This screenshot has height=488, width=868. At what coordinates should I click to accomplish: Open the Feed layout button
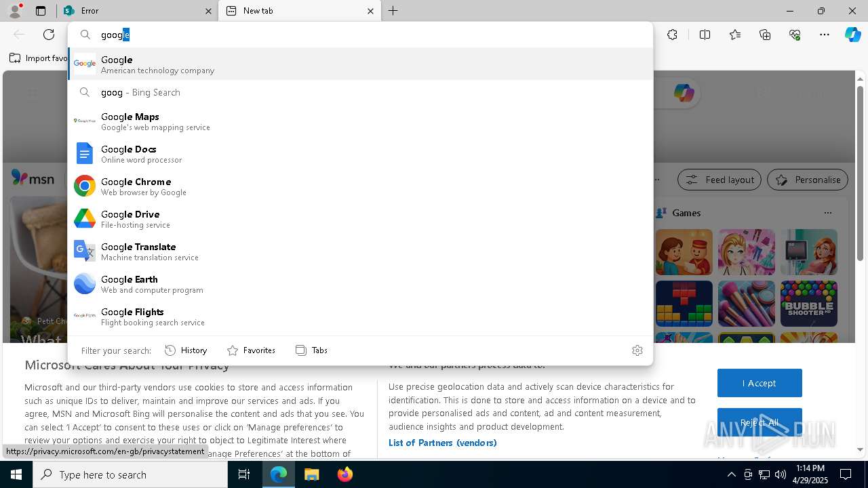719,180
